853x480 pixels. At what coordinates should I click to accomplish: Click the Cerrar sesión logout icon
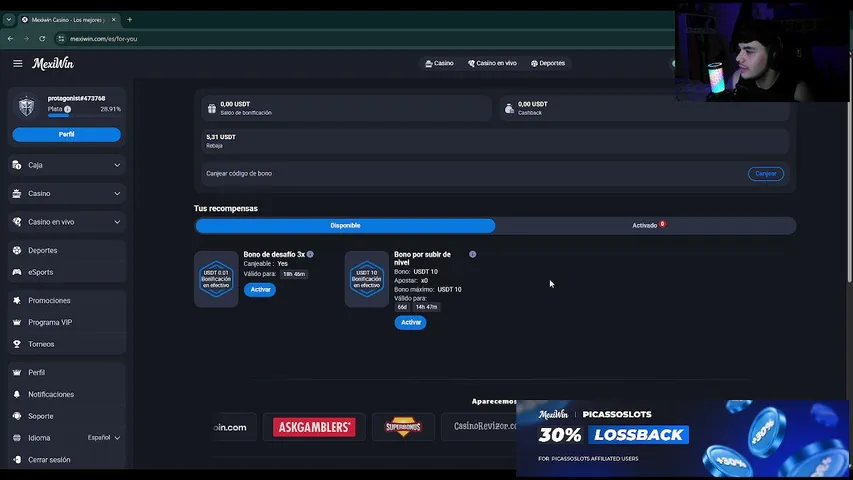pyautogui.click(x=17, y=459)
